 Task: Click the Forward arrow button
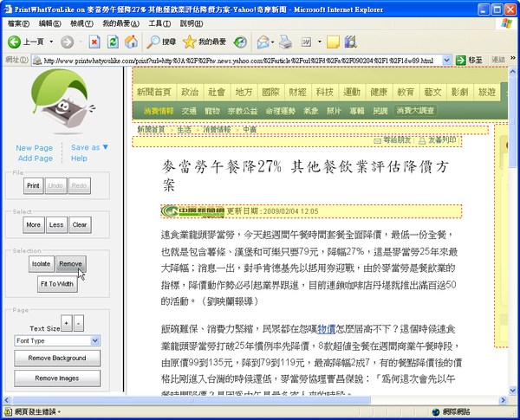67,42
